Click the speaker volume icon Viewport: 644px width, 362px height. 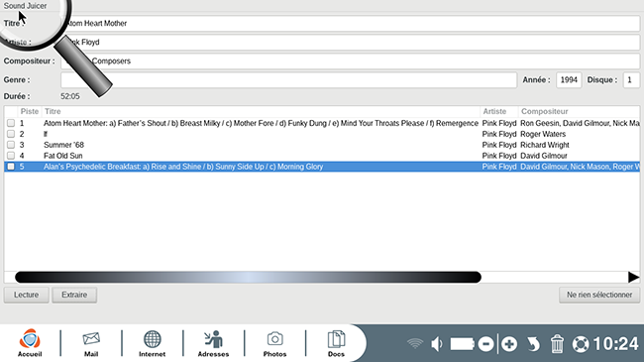coord(437,344)
